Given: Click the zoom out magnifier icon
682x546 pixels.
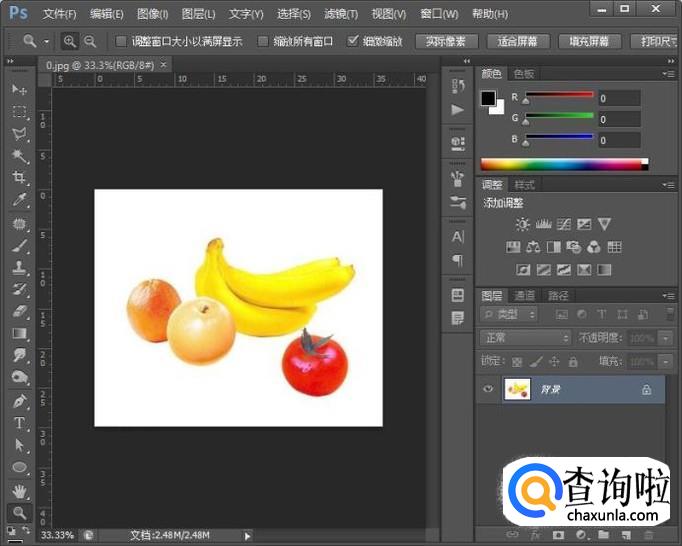Looking at the screenshot, I should pyautogui.click(x=90, y=42).
